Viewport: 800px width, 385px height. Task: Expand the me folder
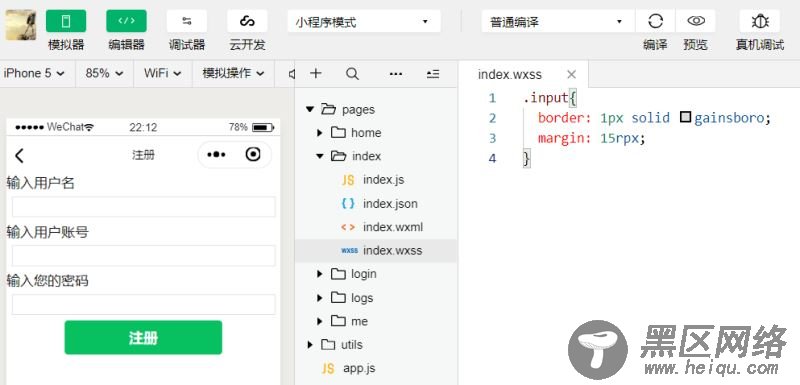(319, 321)
